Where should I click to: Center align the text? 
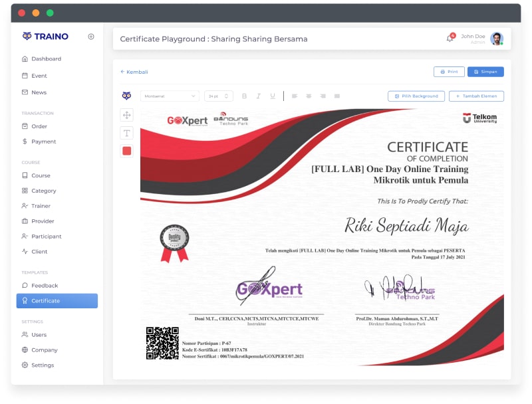[309, 96]
